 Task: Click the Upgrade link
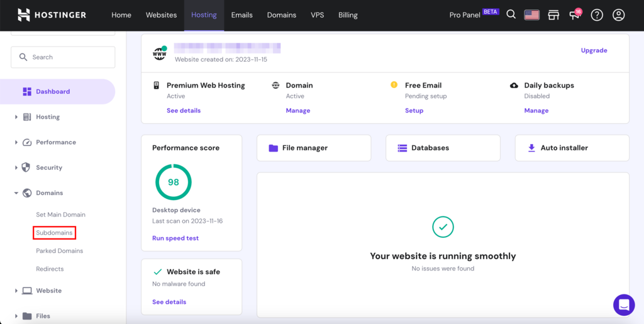[x=594, y=50]
